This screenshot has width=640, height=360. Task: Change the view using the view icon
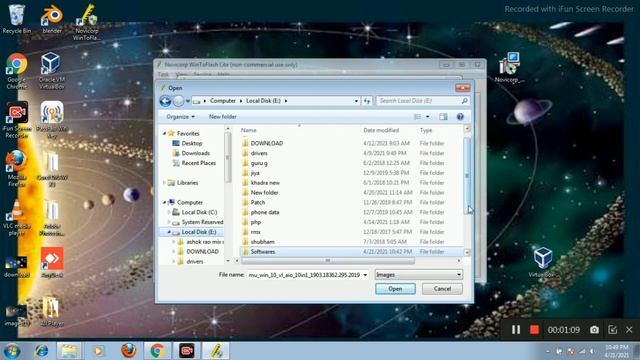[x=417, y=117]
